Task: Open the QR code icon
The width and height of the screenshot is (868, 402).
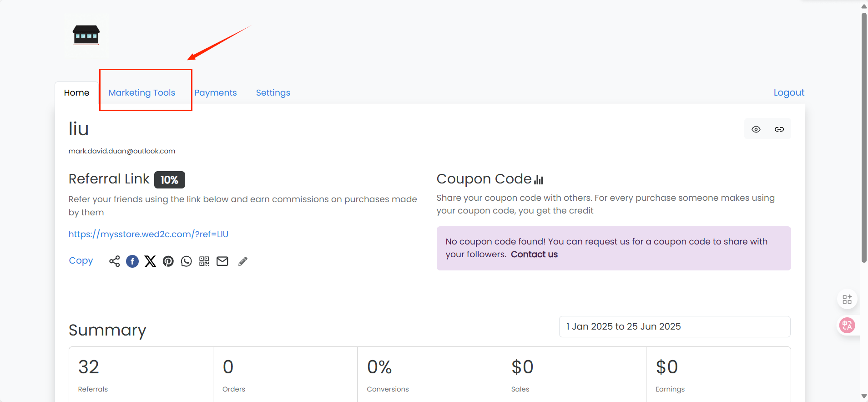Action: pyautogui.click(x=204, y=261)
